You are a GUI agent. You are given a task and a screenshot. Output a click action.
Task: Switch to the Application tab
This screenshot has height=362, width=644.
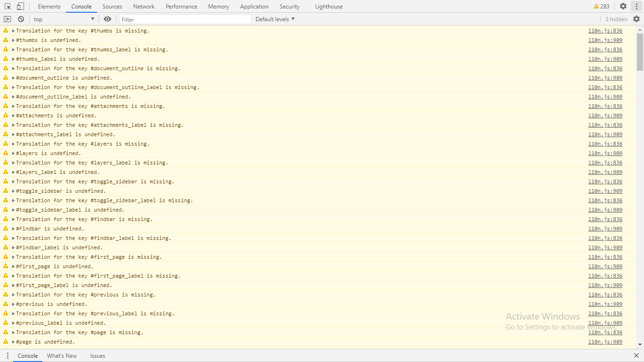[254, 6]
